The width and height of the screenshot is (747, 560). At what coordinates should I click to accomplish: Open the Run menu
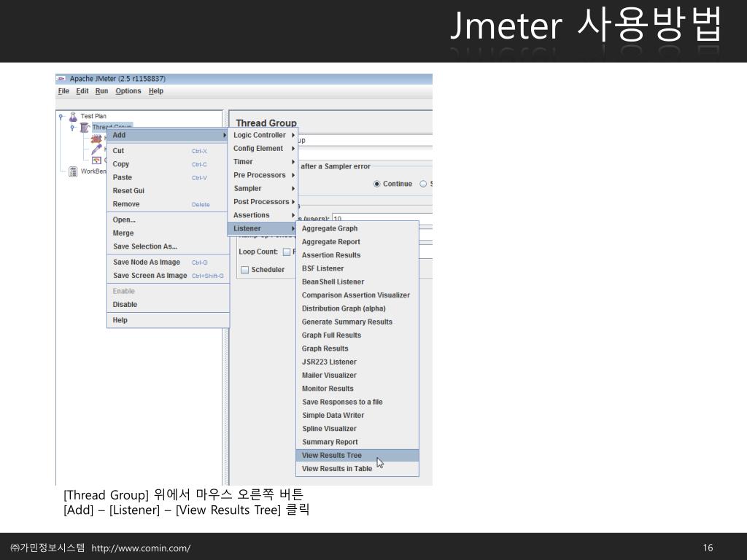[x=101, y=91]
